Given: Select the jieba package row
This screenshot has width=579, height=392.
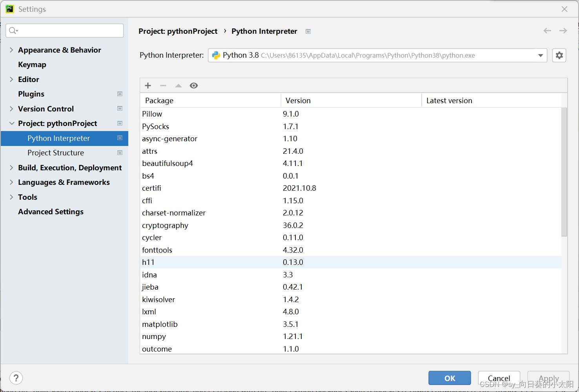Looking at the screenshot, I should tap(351, 287).
